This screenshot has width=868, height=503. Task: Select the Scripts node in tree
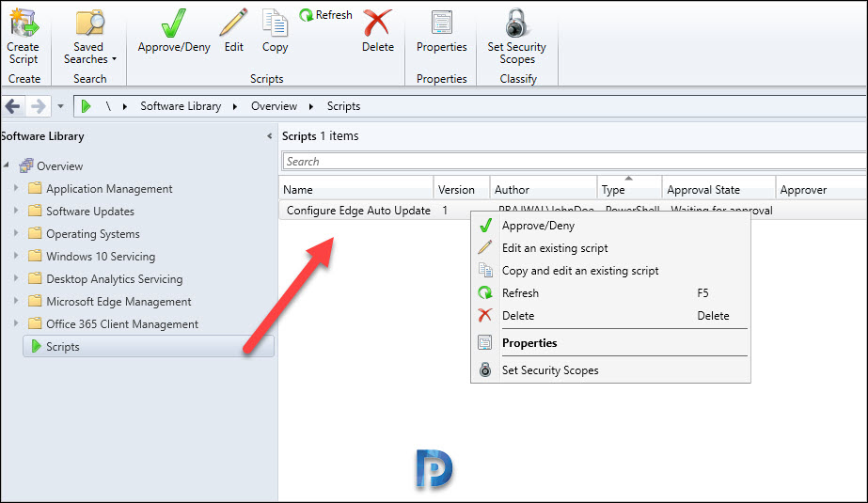[x=149, y=346]
